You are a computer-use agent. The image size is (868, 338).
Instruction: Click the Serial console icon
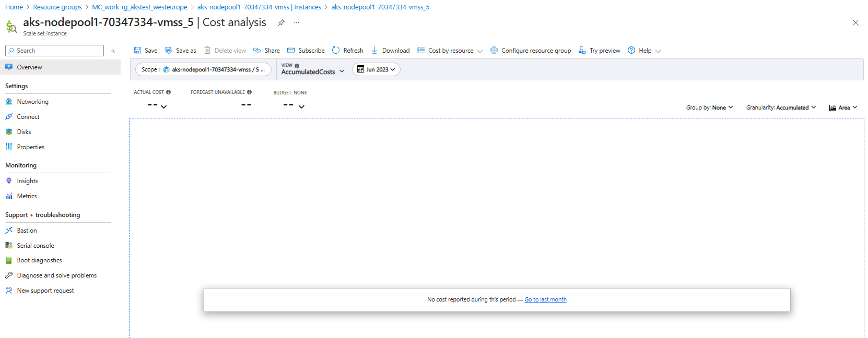pos(9,246)
